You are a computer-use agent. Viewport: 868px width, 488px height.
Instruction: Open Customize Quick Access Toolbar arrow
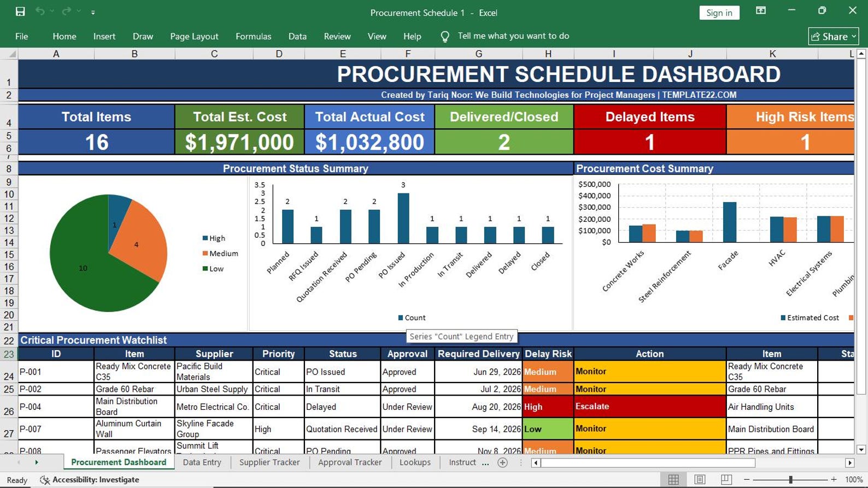[x=93, y=12]
